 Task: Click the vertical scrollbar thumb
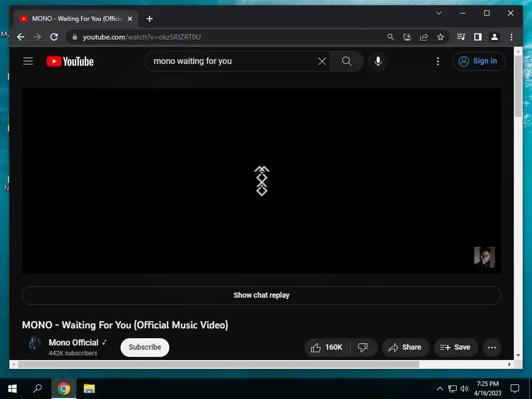click(x=518, y=86)
